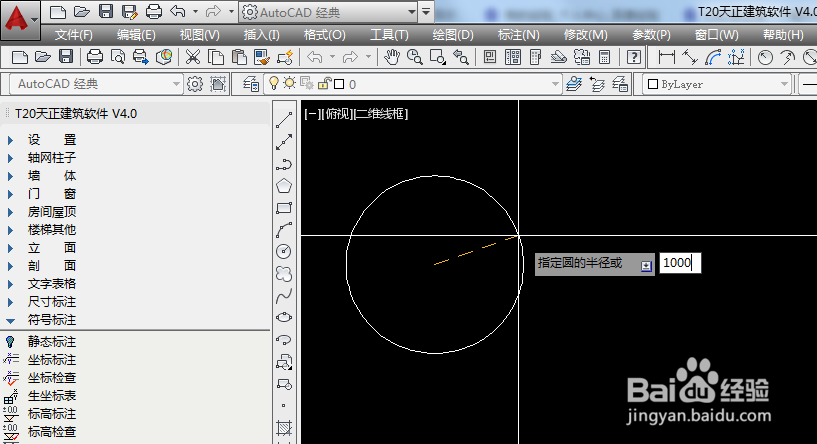Click the Arc Length dimension icon
The height and width of the screenshot is (444, 817).
tap(713, 57)
